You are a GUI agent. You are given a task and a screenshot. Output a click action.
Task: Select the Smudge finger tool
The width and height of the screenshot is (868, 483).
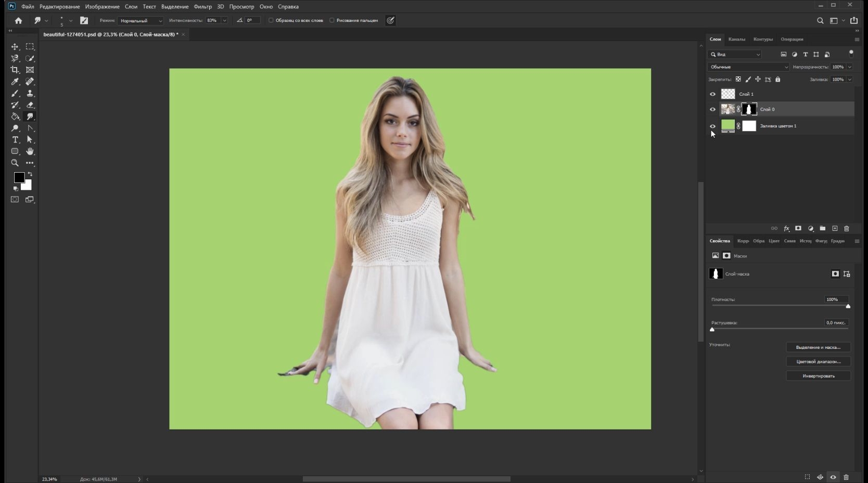[x=30, y=116]
